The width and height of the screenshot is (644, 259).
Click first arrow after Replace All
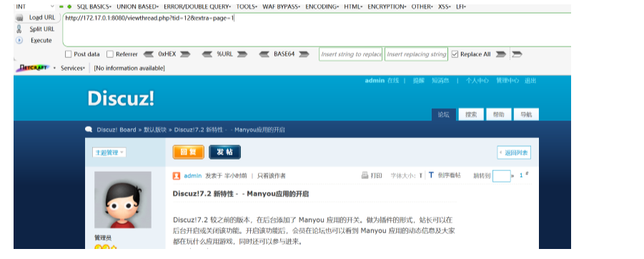point(500,54)
